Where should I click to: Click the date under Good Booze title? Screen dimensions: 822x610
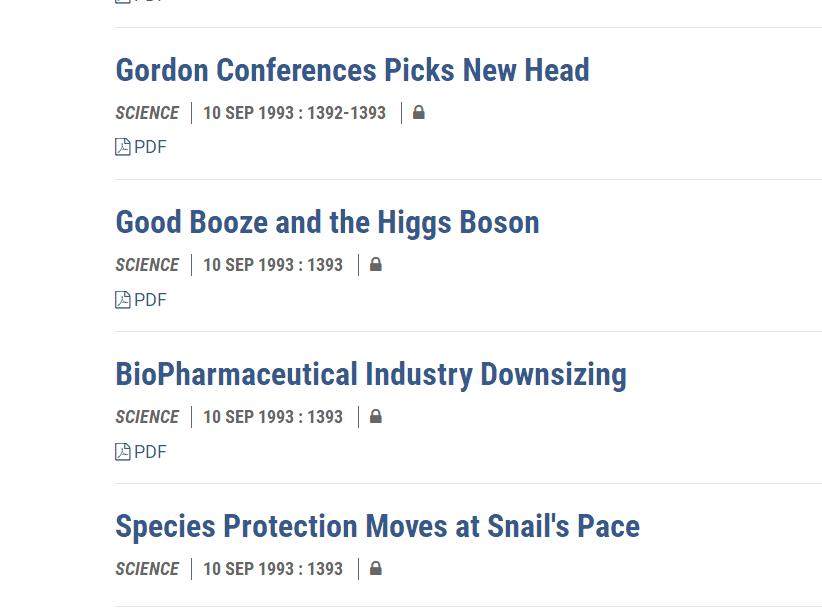coord(273,265)
